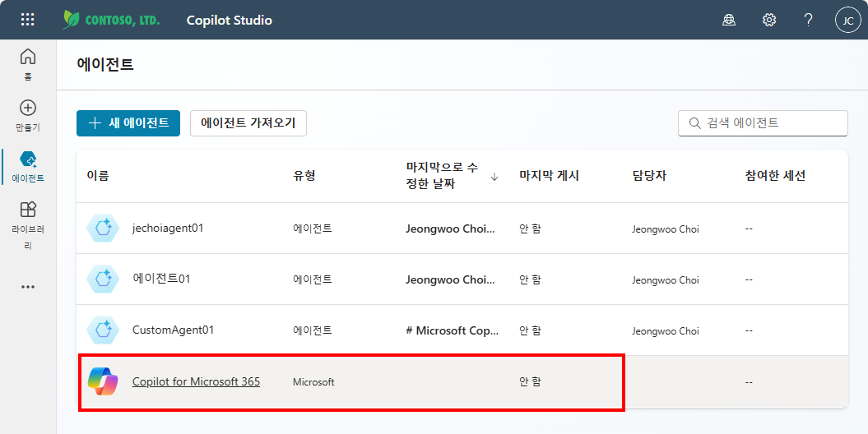Click '안 함' in CustomAgent01 row
868x434 pixels.
[x=530, y=330]
